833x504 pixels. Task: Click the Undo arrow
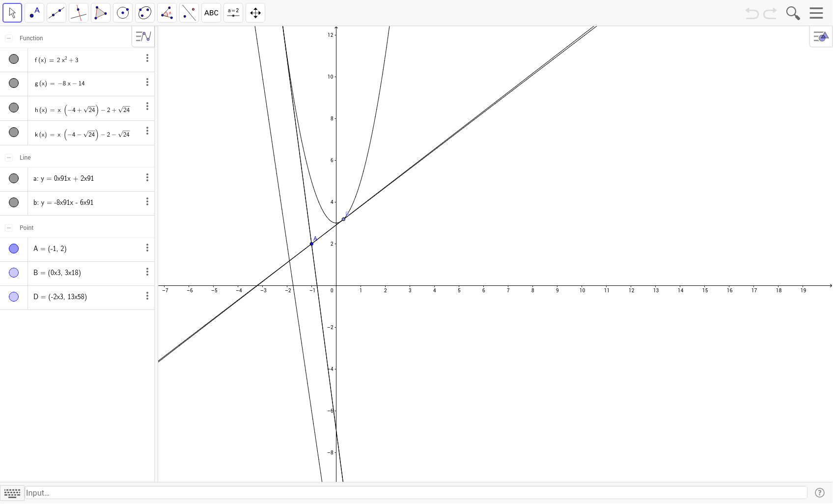[x=751, y=13]
